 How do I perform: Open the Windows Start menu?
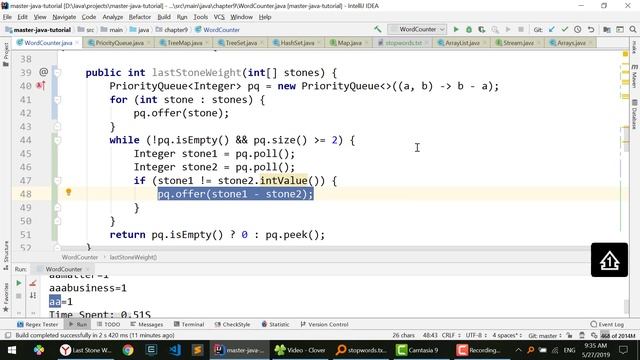pyautogui.click(x=11, y=350)
